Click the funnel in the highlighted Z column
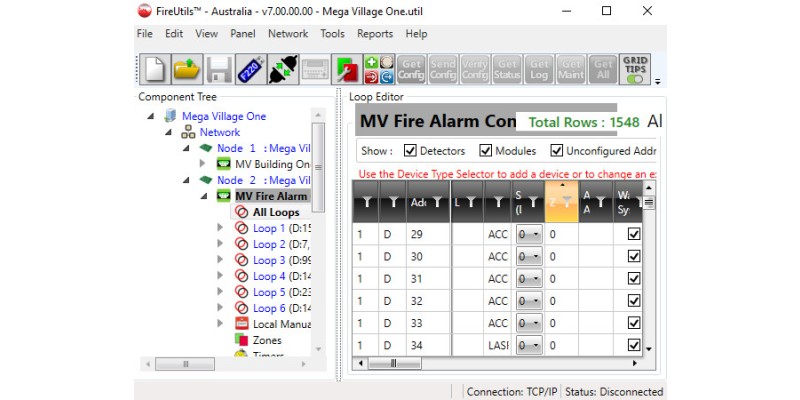This screenshot has height=400, width=800. click(x=567, y=201)
